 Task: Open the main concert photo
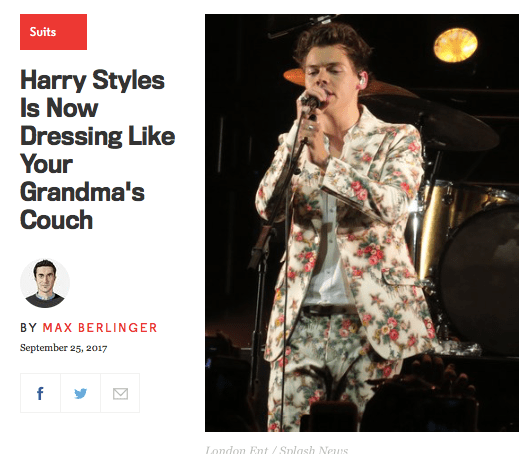tap(362, 223)
